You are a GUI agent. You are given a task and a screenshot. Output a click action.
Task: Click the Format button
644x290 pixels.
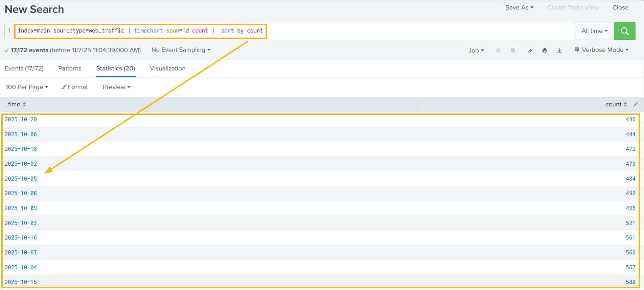75,87
